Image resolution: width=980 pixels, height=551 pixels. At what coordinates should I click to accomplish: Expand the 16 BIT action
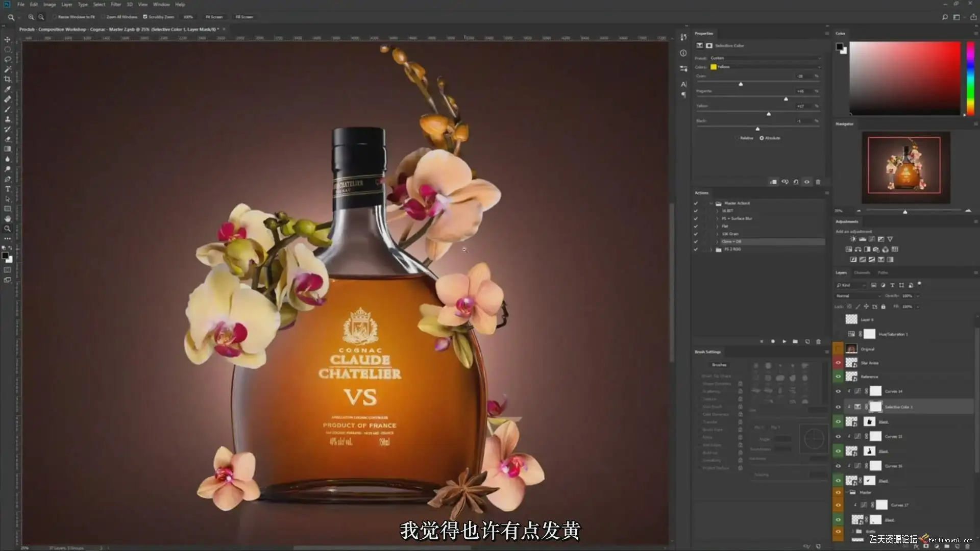point(717,211)
